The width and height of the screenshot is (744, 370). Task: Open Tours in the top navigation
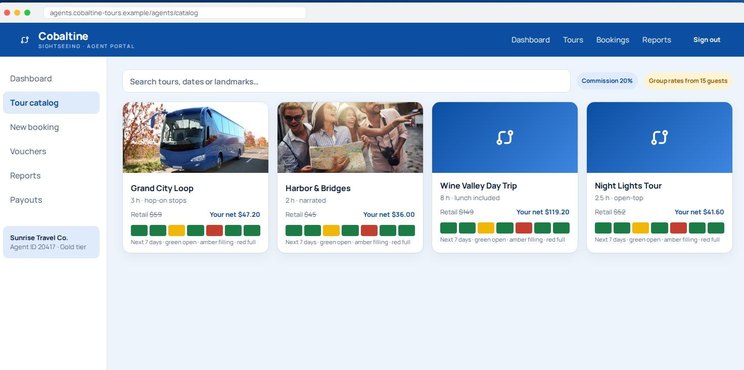click(x=573, y=40)
